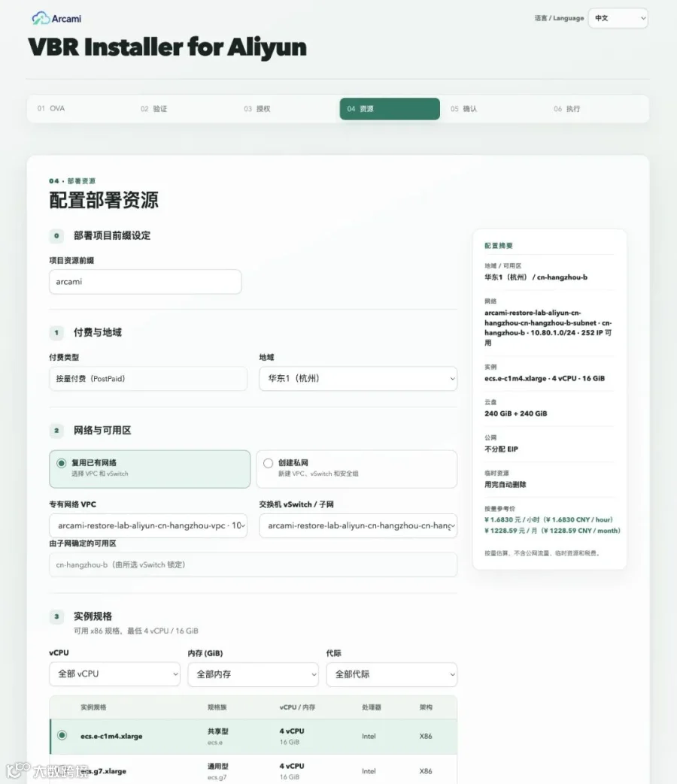Click the 处理器 column header
This screenshot has width=677, height=784.
coord(372,707)
